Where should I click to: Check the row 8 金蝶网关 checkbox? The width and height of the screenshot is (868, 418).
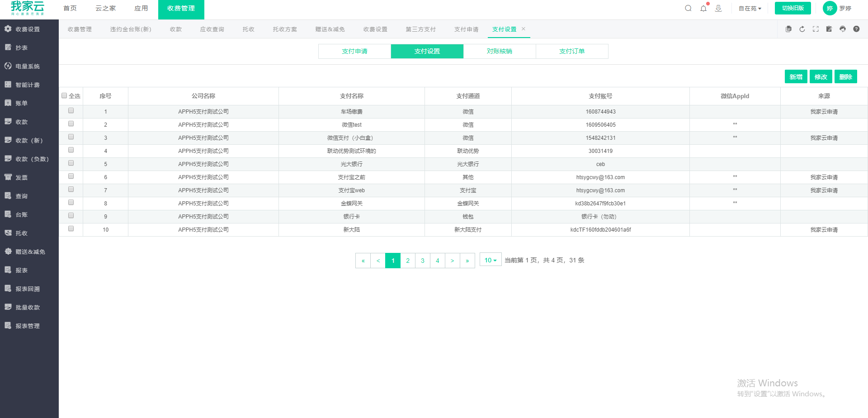click(71, 202)
